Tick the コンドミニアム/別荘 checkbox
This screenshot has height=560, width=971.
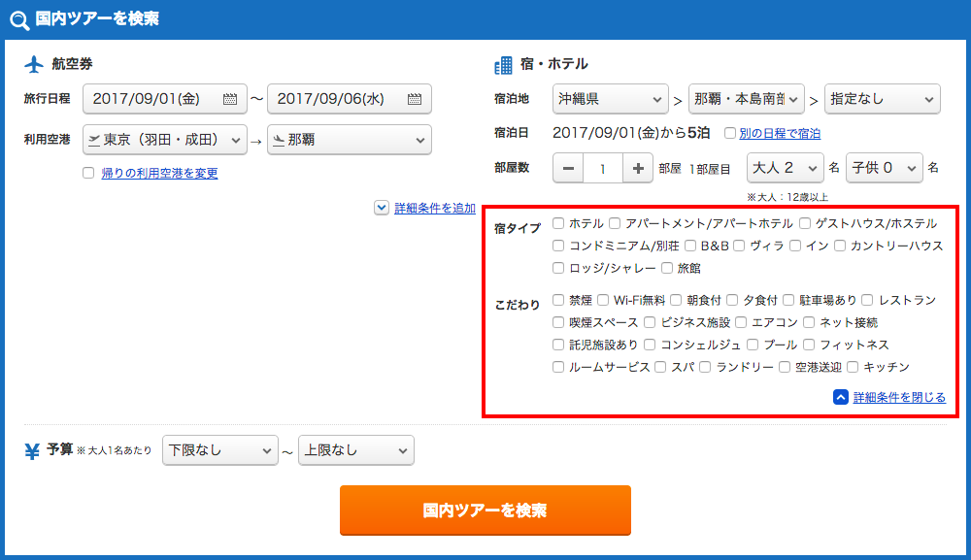click(558, 246)
